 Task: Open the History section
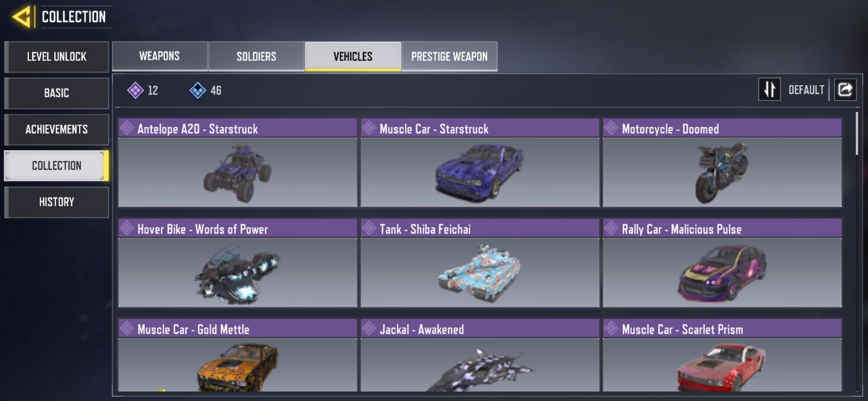click(x=57, y=202)
